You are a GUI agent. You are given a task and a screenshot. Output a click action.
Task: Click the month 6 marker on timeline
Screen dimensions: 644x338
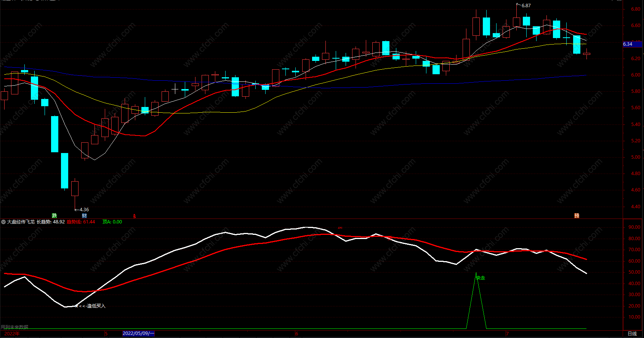pyautogui.click(x=297, y=334)
